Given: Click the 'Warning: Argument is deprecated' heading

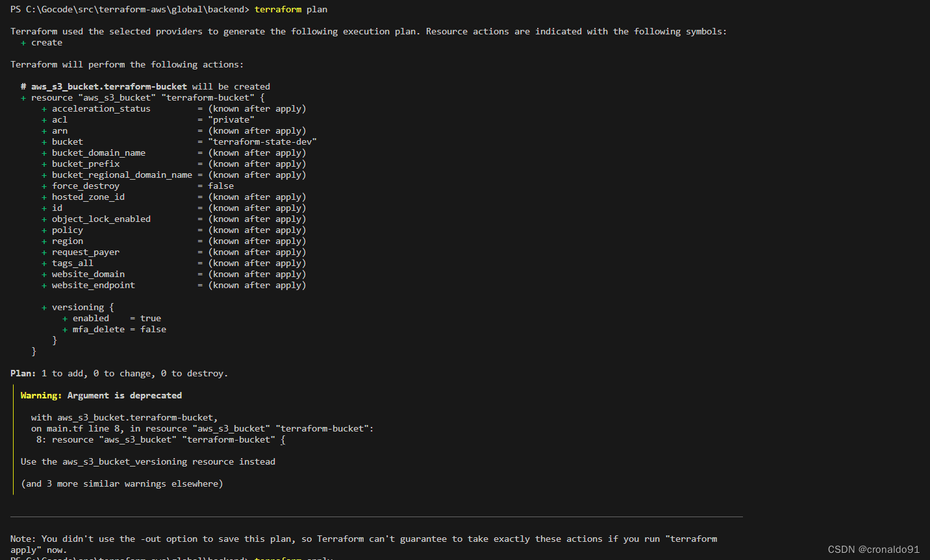Looking at the screenshot, I should pos(101,396).
